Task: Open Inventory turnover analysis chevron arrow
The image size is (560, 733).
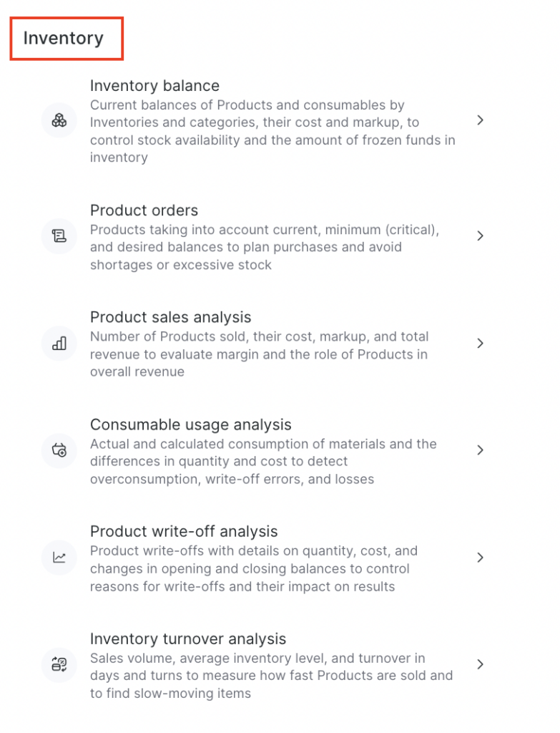Action: pos(481,664)
